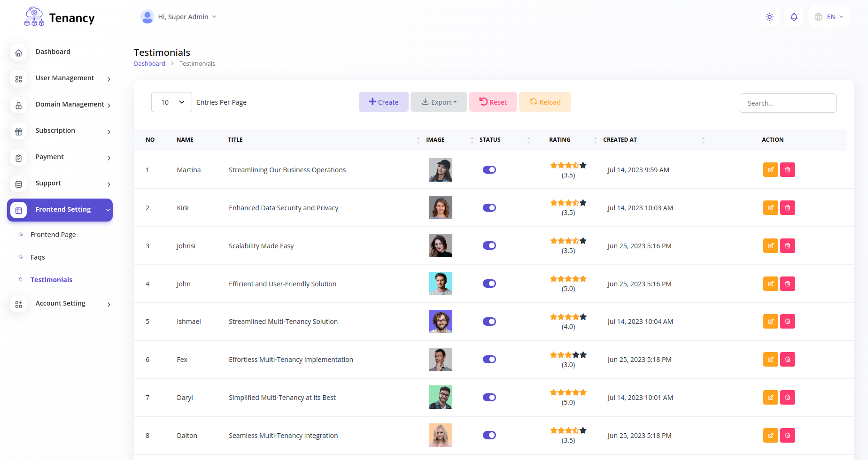Click the Dashboard home icon in the sidebar

tap(19, 53)
